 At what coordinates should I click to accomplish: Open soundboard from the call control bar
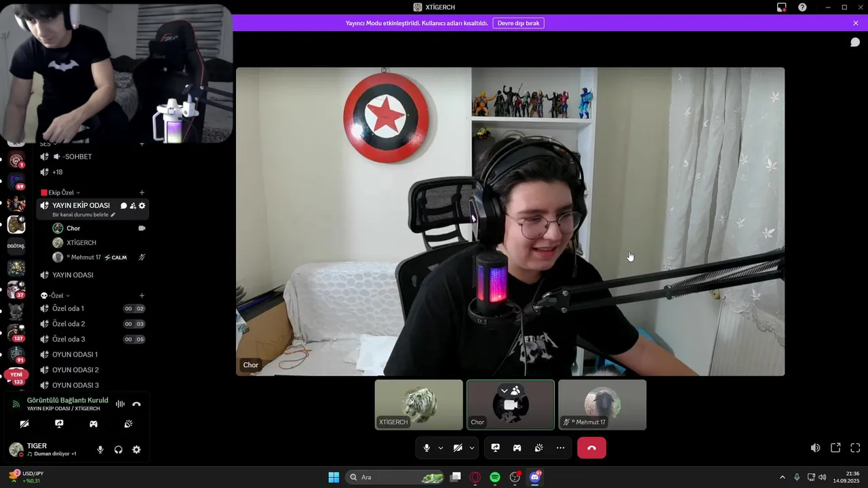click(x=538, y=448)
